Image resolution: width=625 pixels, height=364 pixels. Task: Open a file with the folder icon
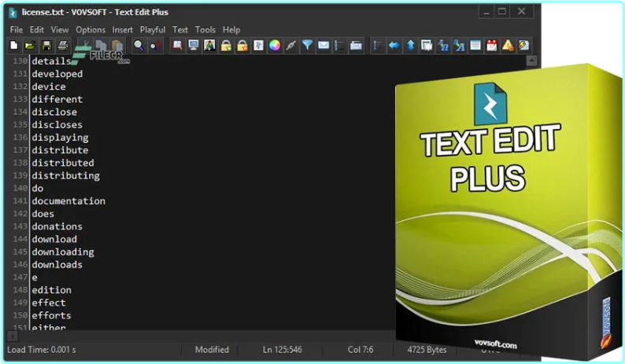30,46
